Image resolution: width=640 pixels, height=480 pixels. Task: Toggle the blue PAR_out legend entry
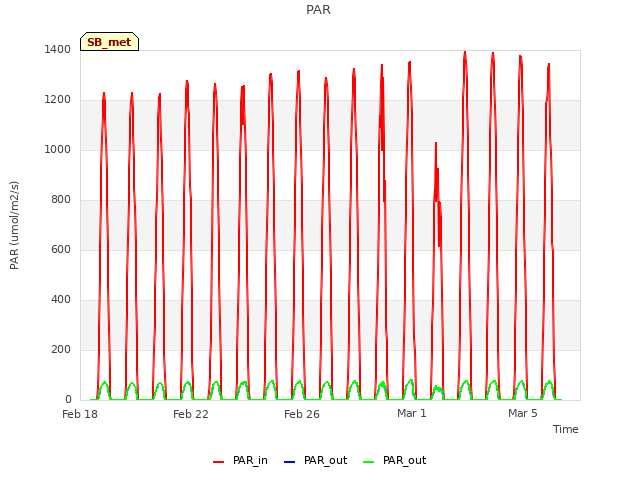(315, 461)
